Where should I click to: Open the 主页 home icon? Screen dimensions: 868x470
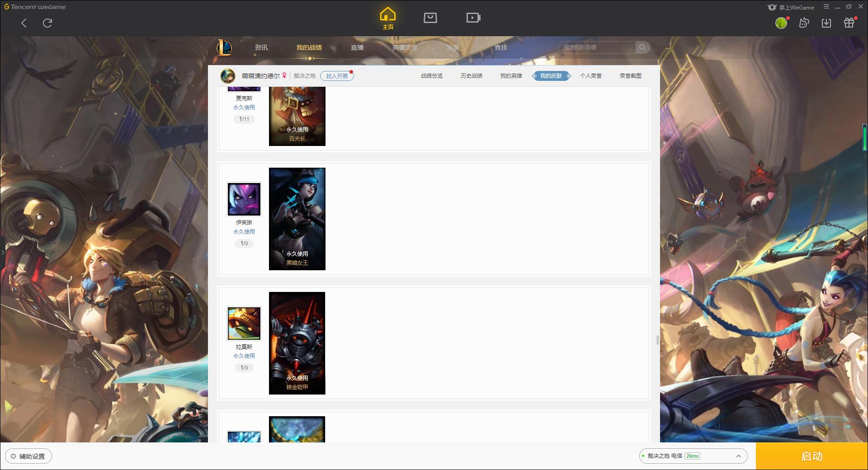[x=388, y=19]
